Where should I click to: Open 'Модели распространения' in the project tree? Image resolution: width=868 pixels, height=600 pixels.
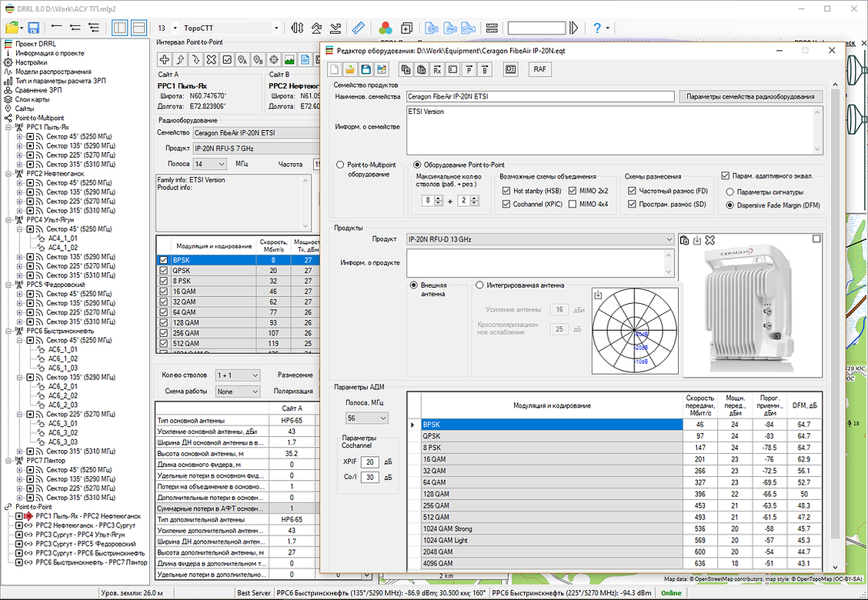tap(53, 72)
